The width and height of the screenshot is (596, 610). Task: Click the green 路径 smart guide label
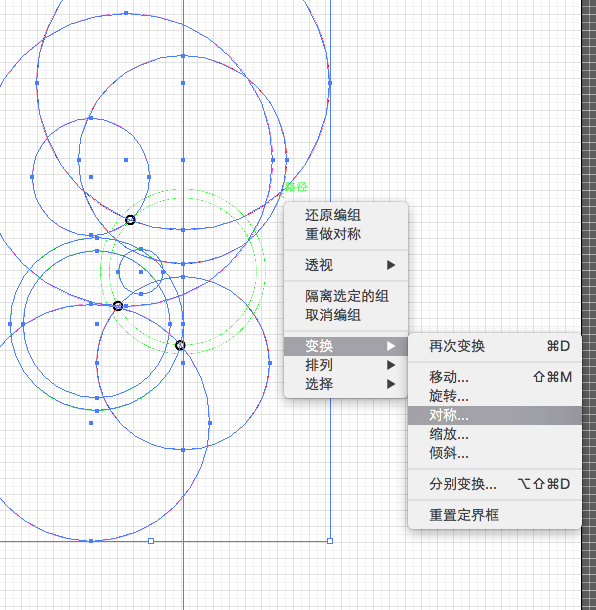(x=296, y=187)
